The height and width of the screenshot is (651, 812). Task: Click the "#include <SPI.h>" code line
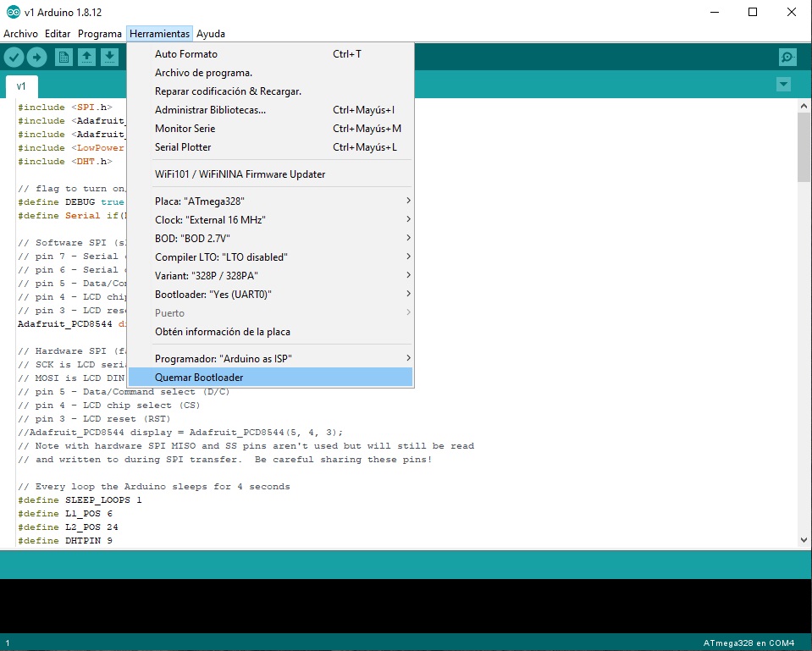[65, 108]
